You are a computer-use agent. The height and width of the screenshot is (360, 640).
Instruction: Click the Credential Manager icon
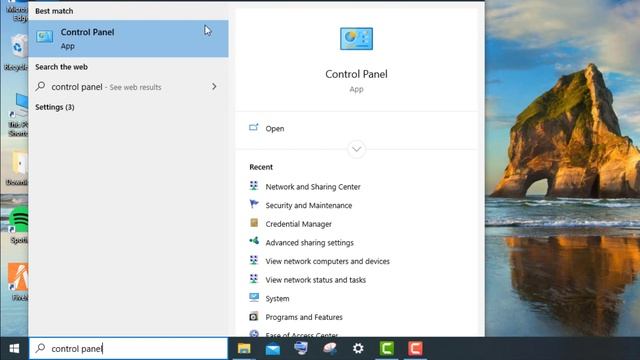click(254, 223)
